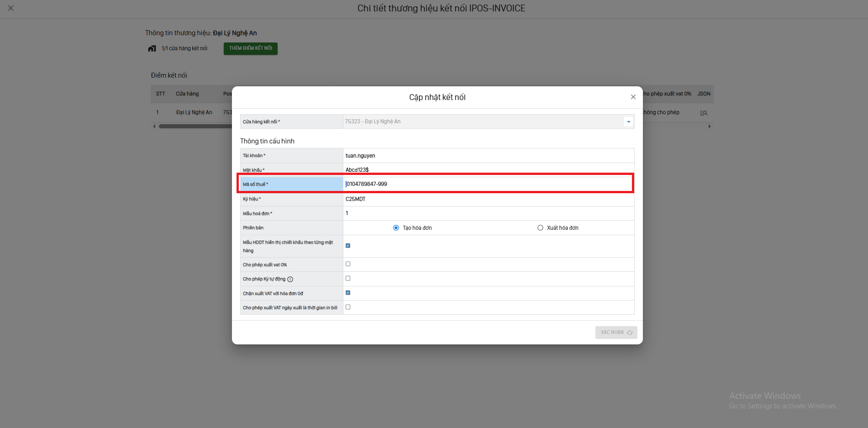The width and height of the screenshot is (868, 428).
Task: Click the THÊM ĐIỂM KẾT NỐI button
Action: (250, 48)
